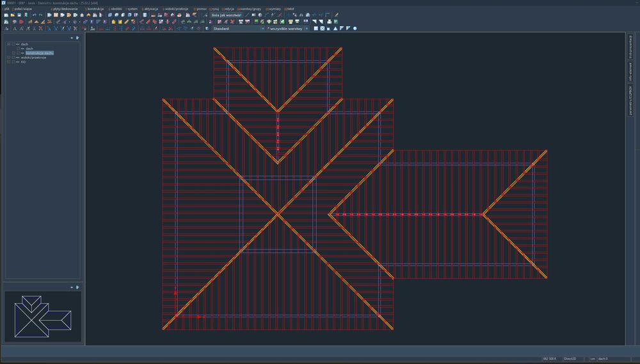Image resolution: width=640 pixels, height=364 pixels.
Task: Open the 'wszystkie warstwy' layers dropdown
Action: pos(285,29)
